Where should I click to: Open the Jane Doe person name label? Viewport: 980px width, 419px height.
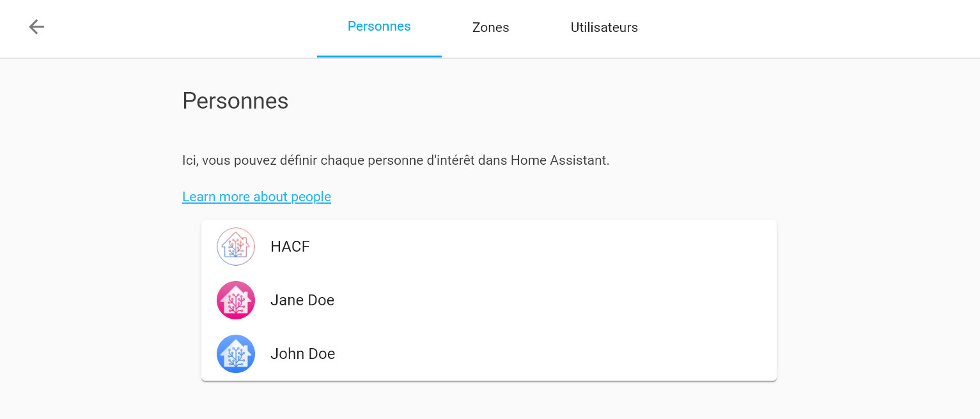(x=302, y=300)
